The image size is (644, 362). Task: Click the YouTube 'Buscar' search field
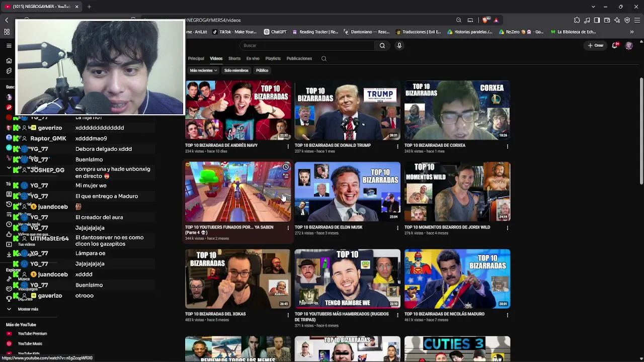(307, 46)
